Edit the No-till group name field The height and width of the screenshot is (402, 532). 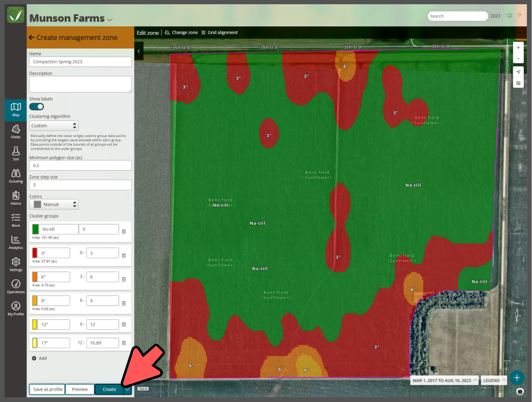59,229
